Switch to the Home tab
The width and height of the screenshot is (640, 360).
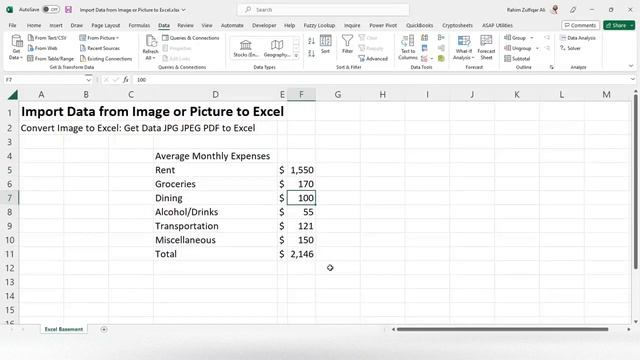pyautogui.click(x=34, y=25)
